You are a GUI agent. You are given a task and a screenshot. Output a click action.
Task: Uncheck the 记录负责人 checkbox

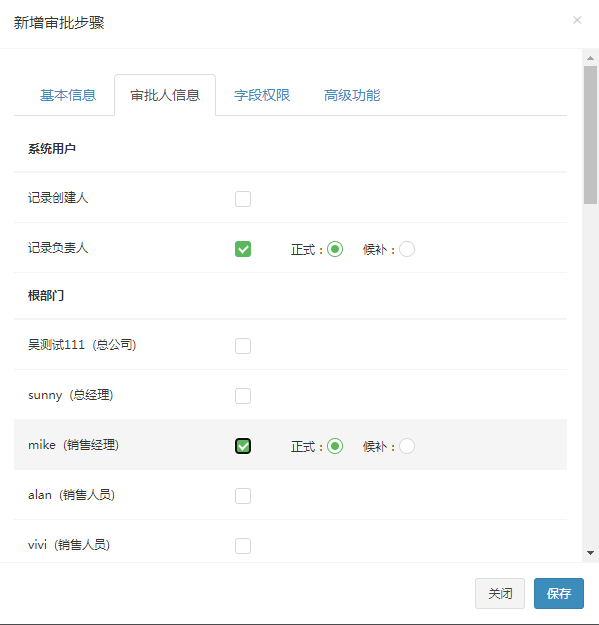tap(243, 249)
